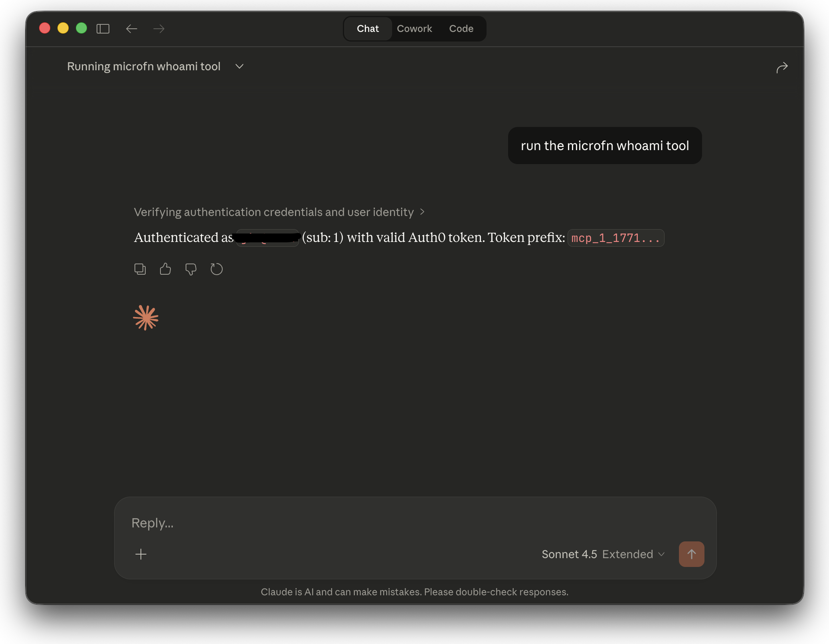This screenshot has width=829, height=644.
Task: Open the Sonnet 4.5 Extended model selector
Action: click(603, 554)
